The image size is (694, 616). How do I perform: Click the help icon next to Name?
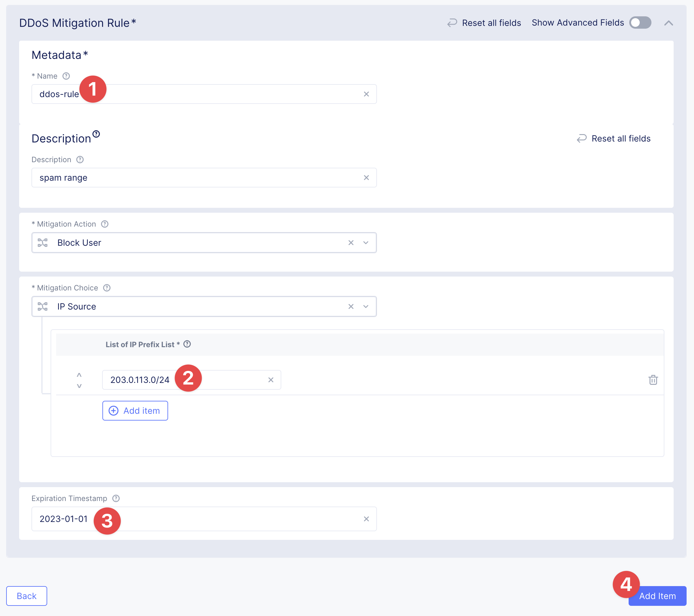coord(66,76)
